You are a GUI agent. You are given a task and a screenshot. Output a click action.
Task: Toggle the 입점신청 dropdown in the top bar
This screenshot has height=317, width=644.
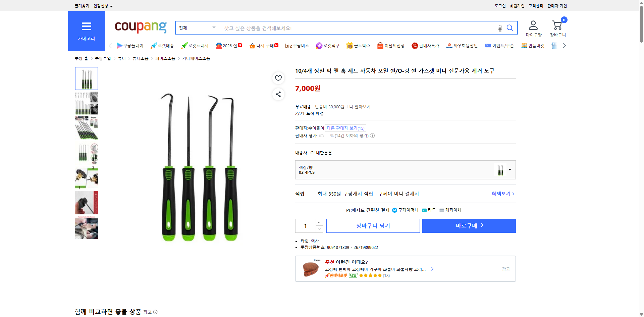click(x=102, y=6)
